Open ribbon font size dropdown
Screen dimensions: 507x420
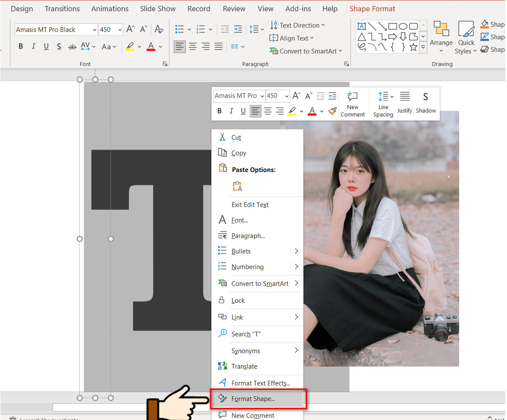pyautogui.click(x=120, y=30)
